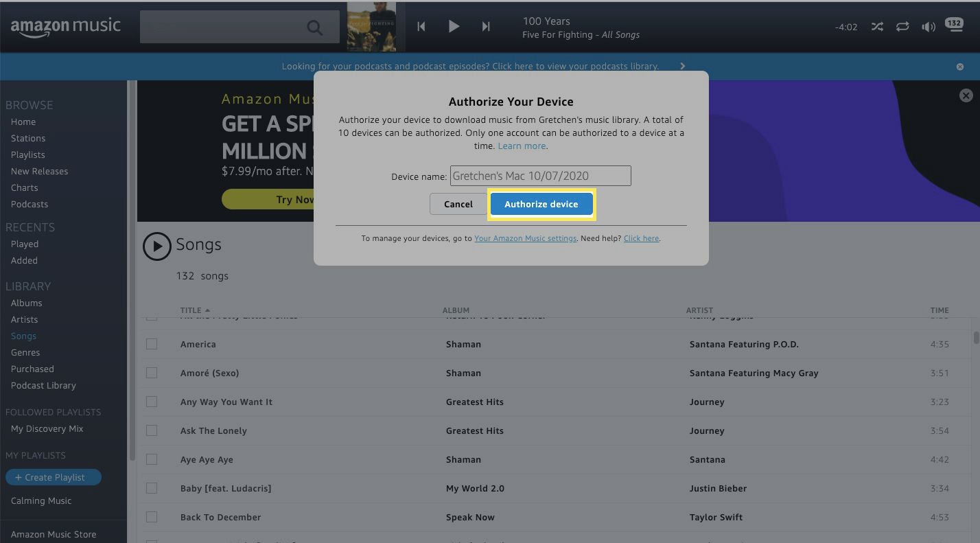Dismiss the podcasts notification banner
The image size is (980, 543).
[960, 67]
